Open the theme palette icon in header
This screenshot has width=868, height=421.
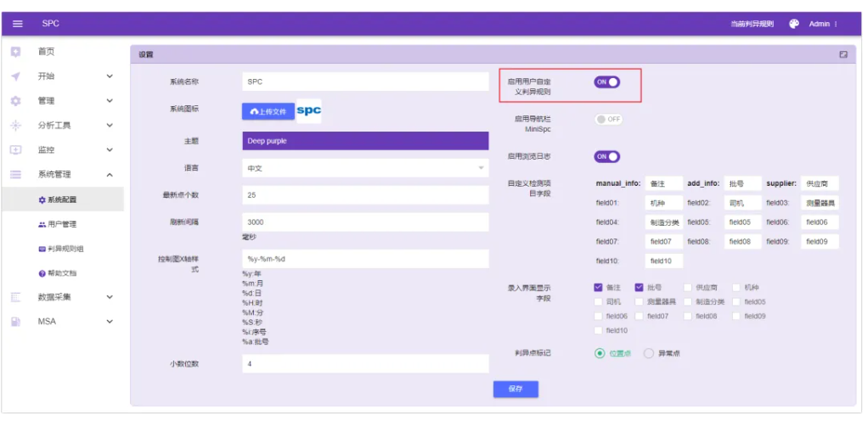793,24
